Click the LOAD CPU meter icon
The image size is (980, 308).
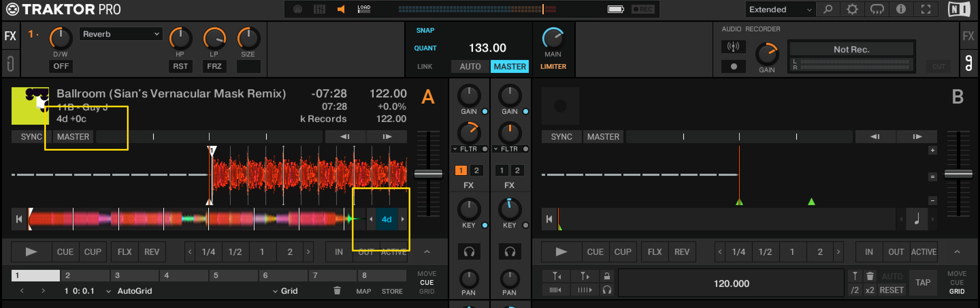[x=364, y=9]
